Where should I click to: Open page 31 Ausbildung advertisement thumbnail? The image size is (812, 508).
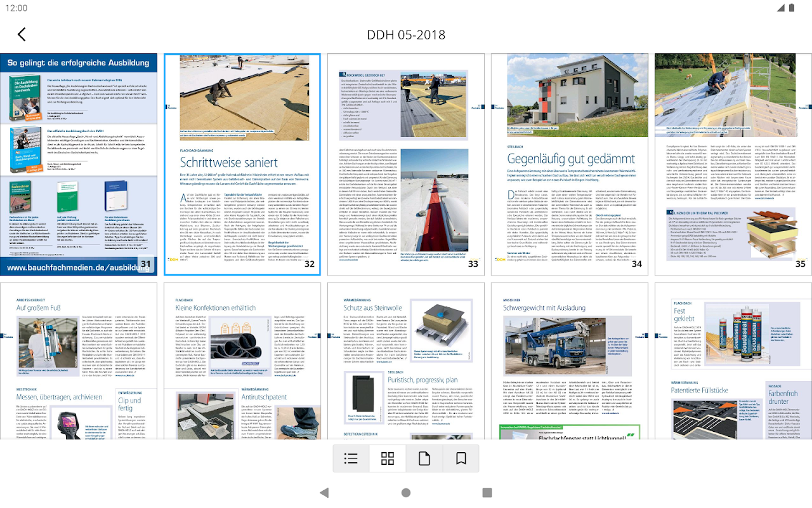point(79,164)
